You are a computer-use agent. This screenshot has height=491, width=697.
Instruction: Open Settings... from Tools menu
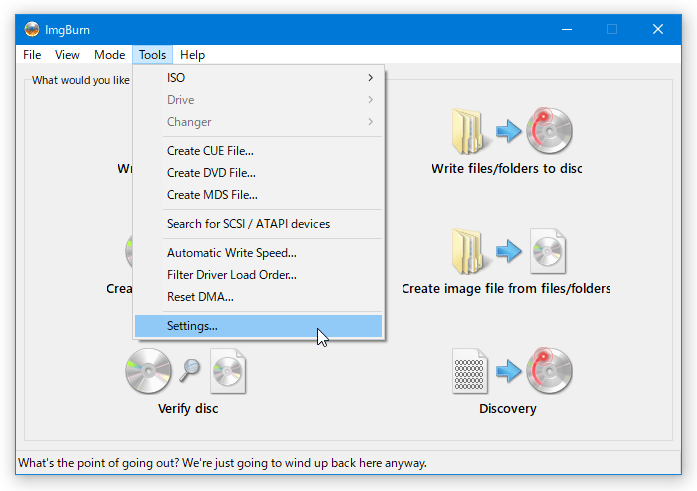tap(258, 326)
